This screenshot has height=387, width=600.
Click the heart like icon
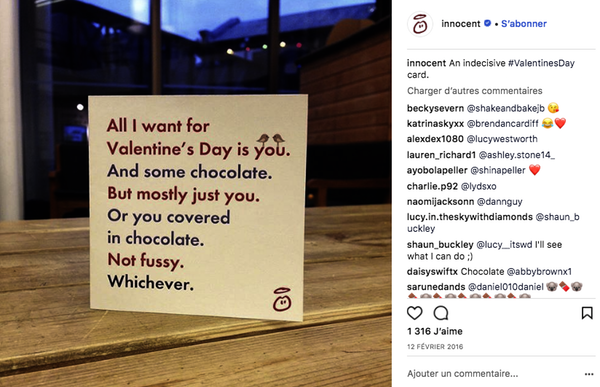coord(414,313)
